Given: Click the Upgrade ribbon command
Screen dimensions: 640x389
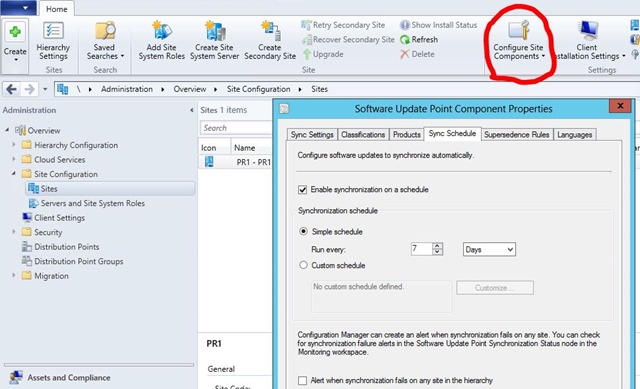Looking at the screenshot, I should [323, 54].
